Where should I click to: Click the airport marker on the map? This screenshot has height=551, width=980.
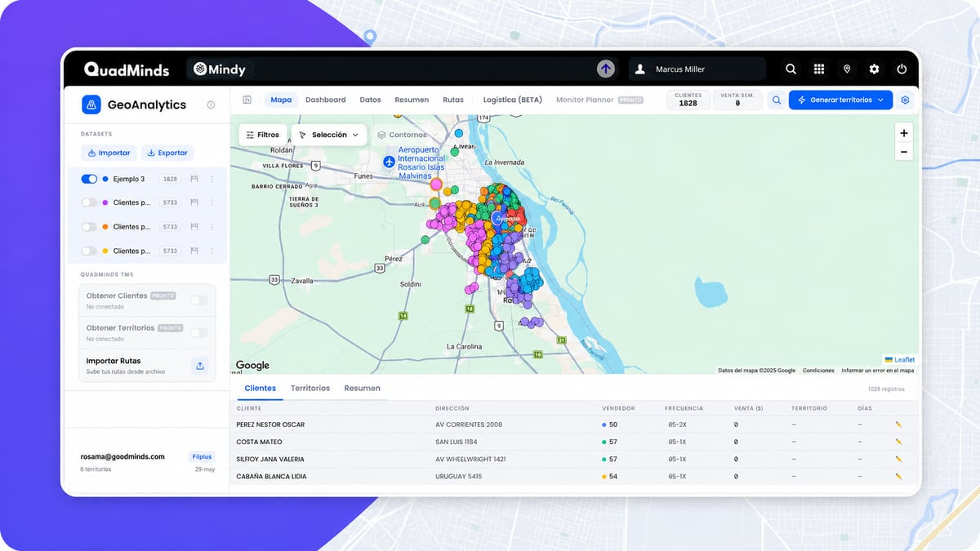(388, 162)
